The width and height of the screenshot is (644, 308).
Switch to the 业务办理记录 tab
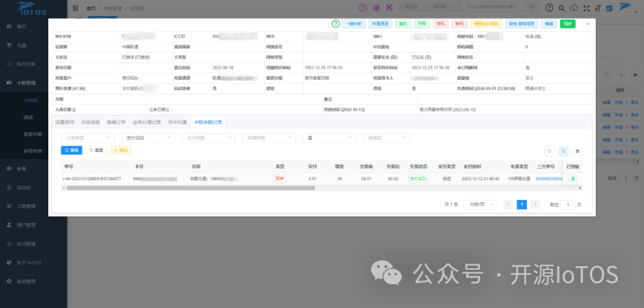pos(147,122)
